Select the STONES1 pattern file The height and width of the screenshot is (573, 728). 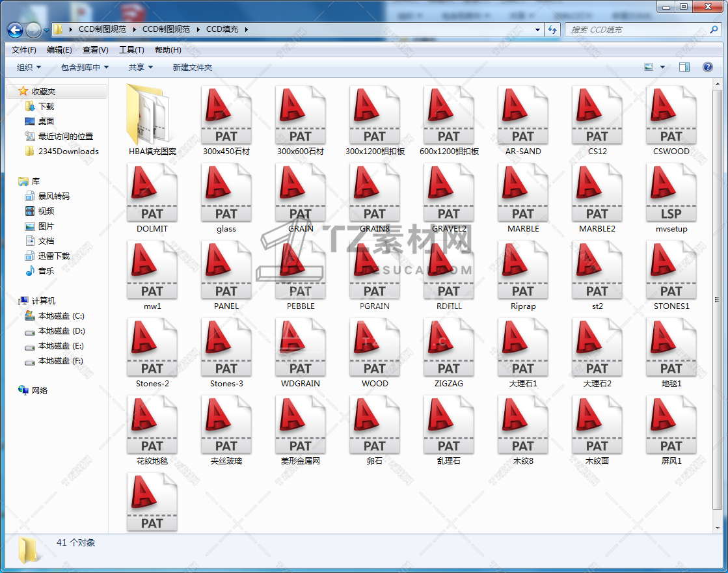[x=671, y=275]
